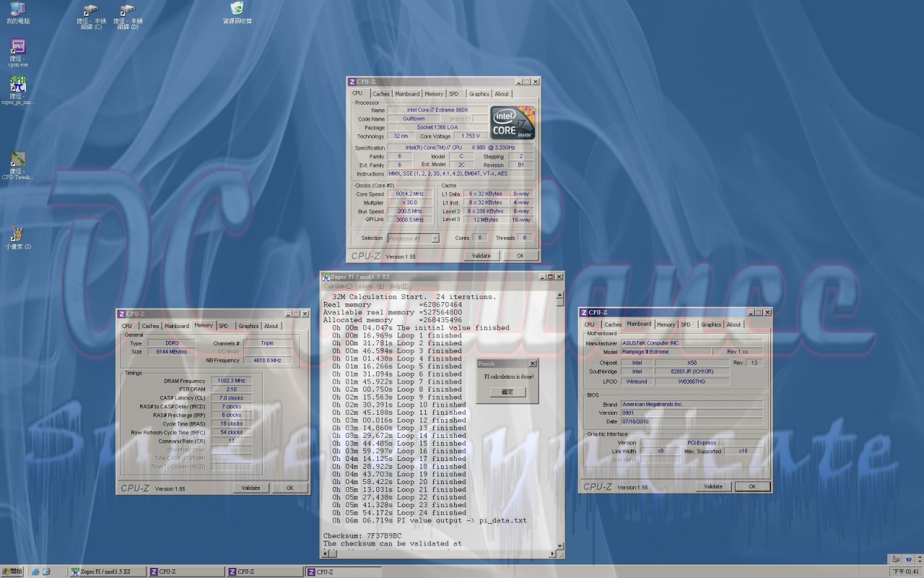This screenshot has height=578, width=924.
Task: Open the CPU-Tweaker desktop shortcut icon
Action: (18, 160)
